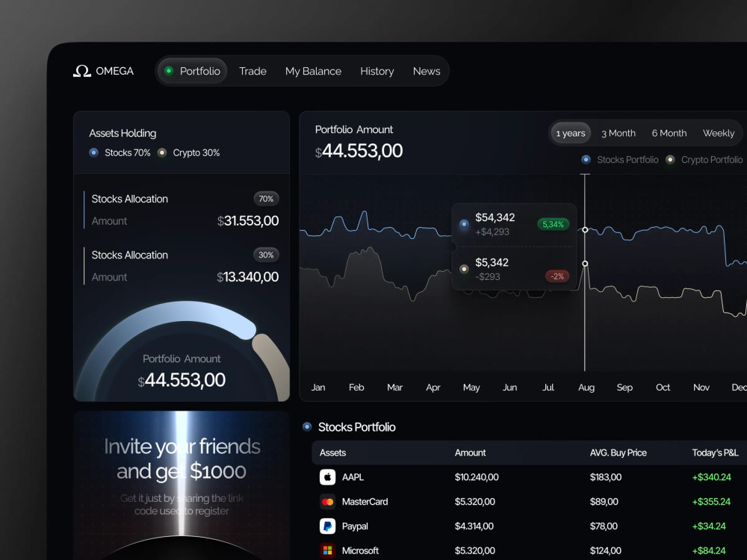Viewport: 747px width, 560px height.
Task: Click blue dot beside Stocks Portfolio heading
Action: (x=307, y=426)
